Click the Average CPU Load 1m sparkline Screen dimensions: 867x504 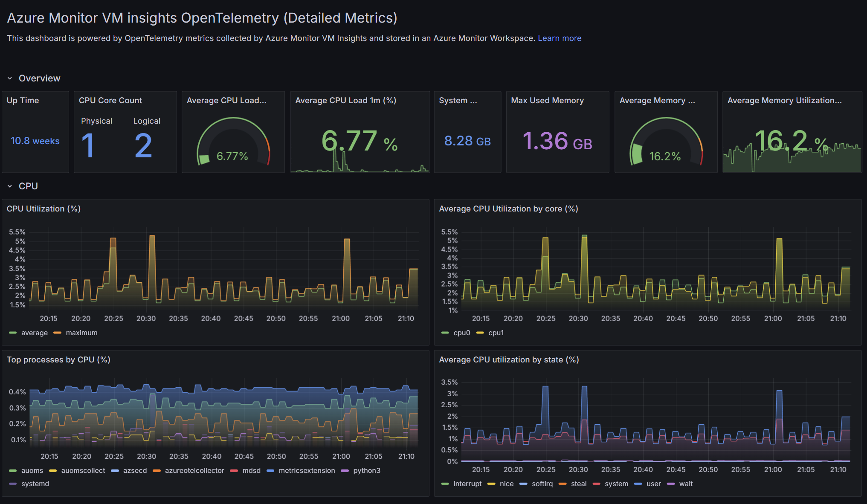click(360, 164)
